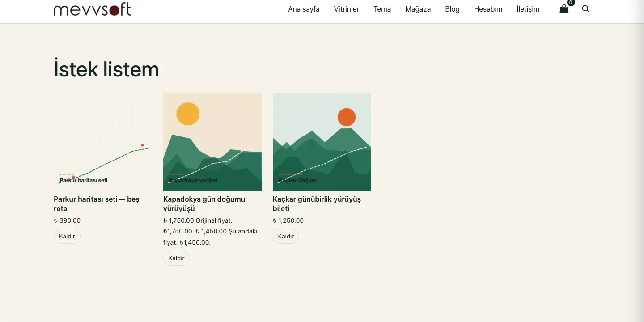Remove Kapadokya gün doğumu yürüyüşü with Kaldır
The width and height of the screenshot is (644, 322).
point(177,258)
